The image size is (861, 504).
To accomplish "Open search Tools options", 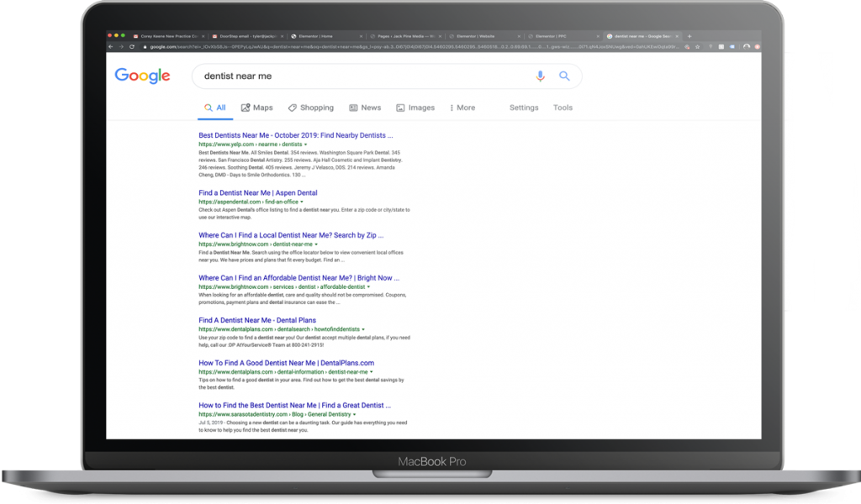I will [x=563, y=108].
